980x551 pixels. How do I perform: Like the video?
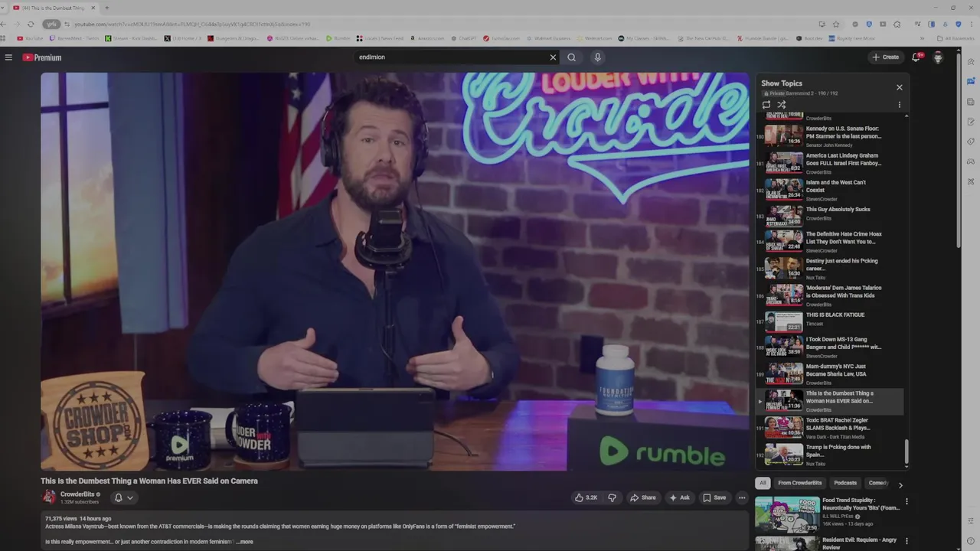586,497
